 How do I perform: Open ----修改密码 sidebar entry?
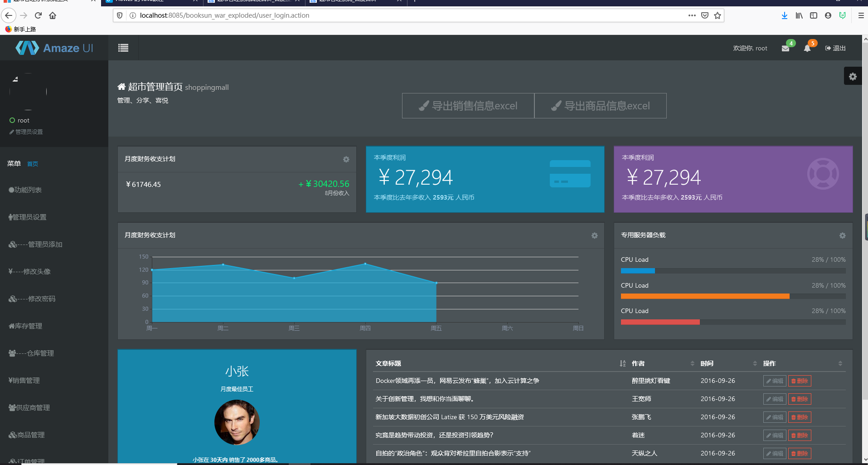[x=32, y=299]
